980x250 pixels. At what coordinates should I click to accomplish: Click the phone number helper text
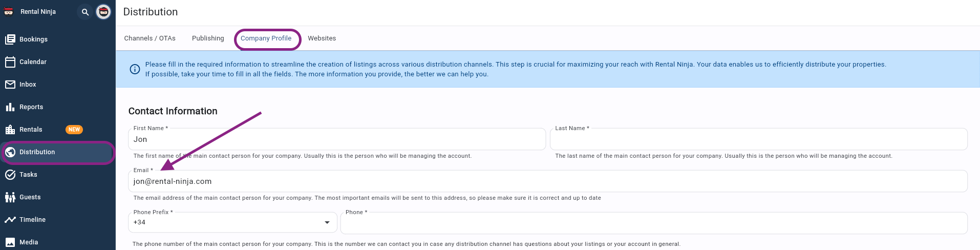pos(407,244)
